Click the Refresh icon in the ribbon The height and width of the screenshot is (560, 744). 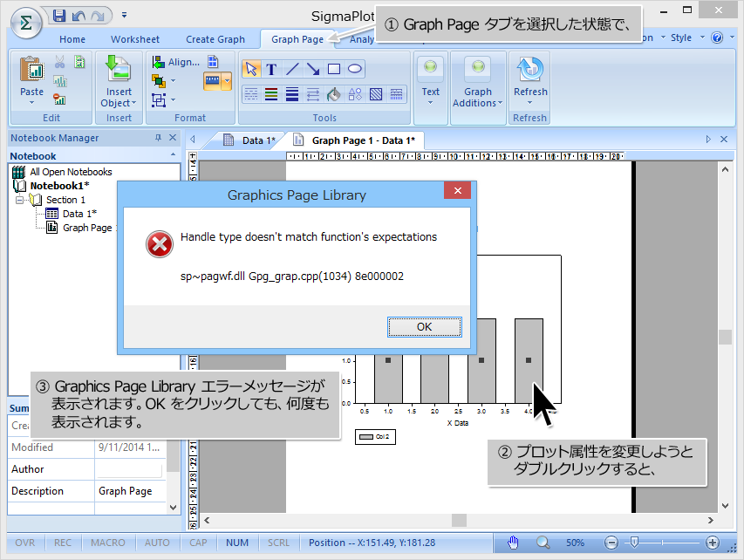point(530,69)
